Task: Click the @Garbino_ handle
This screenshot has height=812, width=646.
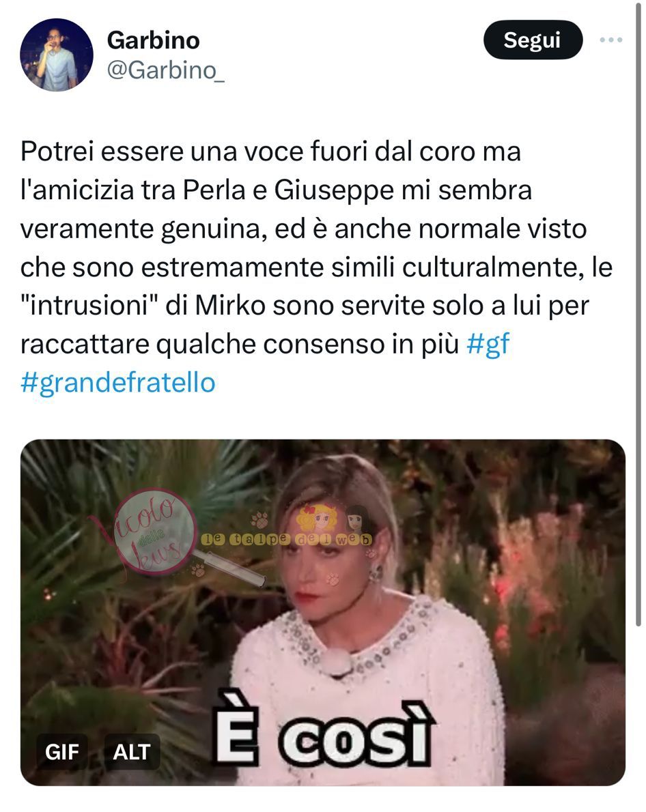Action: [x=165, y=70]
